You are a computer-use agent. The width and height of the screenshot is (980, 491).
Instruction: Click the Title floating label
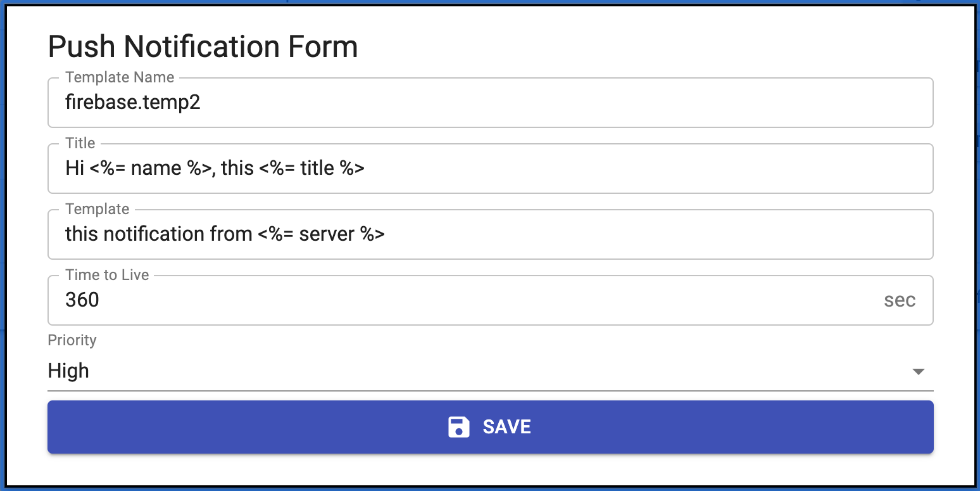point(80,143)
